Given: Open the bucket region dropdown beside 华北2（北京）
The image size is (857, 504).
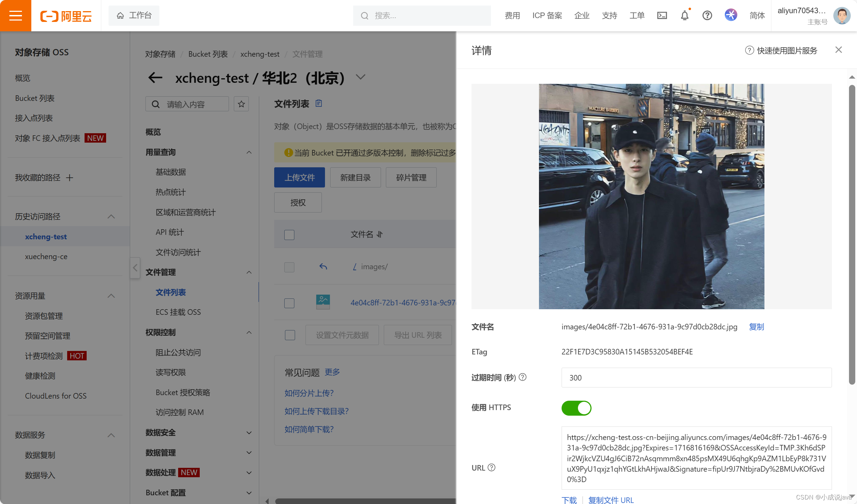Looking at the screenshot, I should [x=360, y=77].
